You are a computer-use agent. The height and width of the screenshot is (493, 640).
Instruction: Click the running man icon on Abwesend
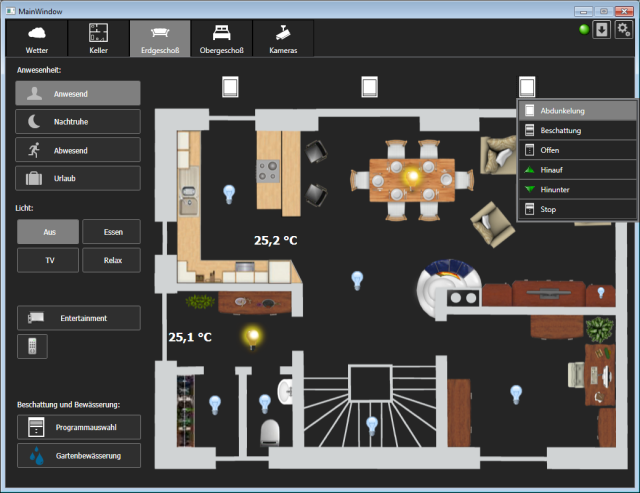[34, 150]
